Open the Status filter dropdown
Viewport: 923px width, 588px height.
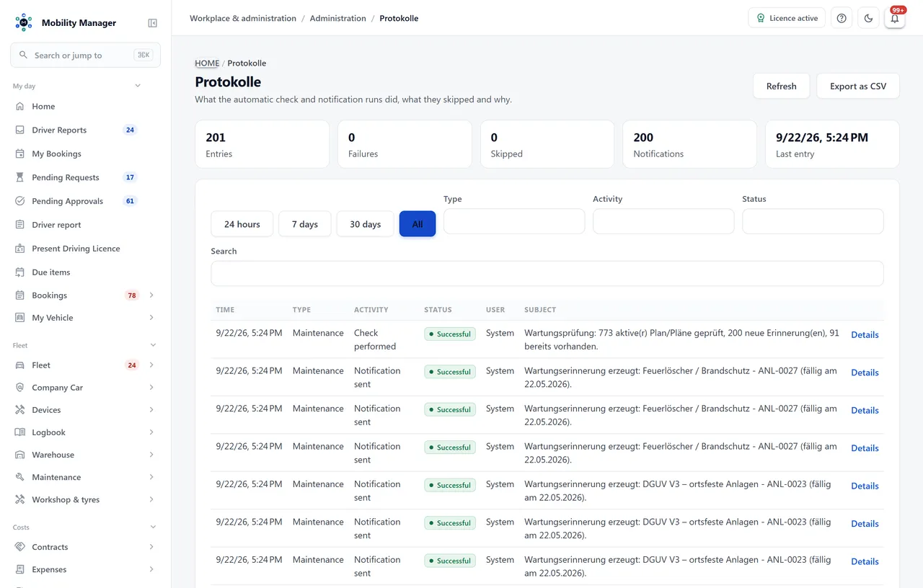[813, 221]
